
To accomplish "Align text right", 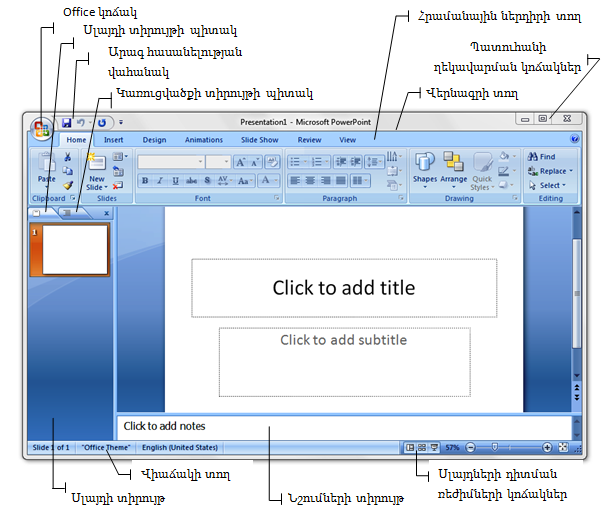I will [325, 181].
